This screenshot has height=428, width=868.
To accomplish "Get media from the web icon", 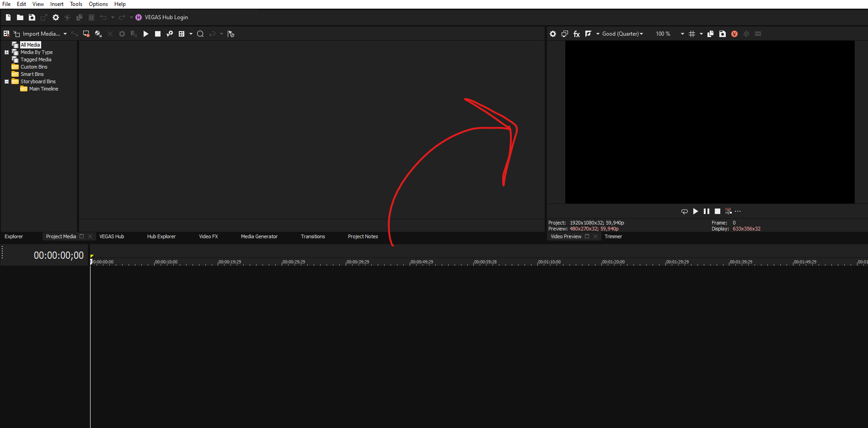I will click(x=98, y=34).
